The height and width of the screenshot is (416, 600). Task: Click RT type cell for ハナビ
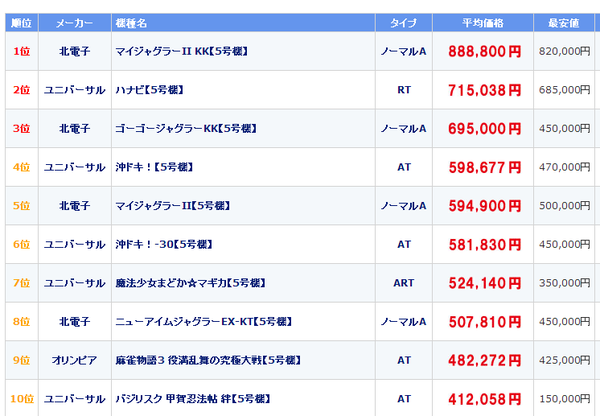coord(404,90)
